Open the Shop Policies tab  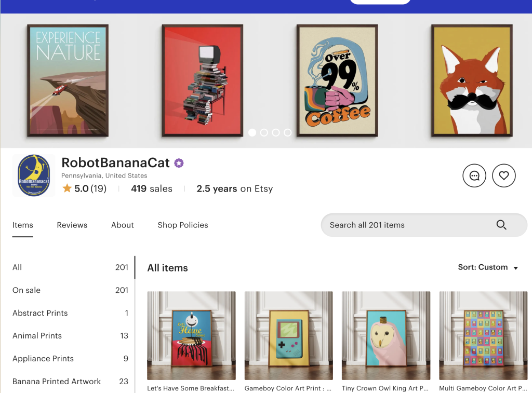pyautogui.click(x=182, y=225)
